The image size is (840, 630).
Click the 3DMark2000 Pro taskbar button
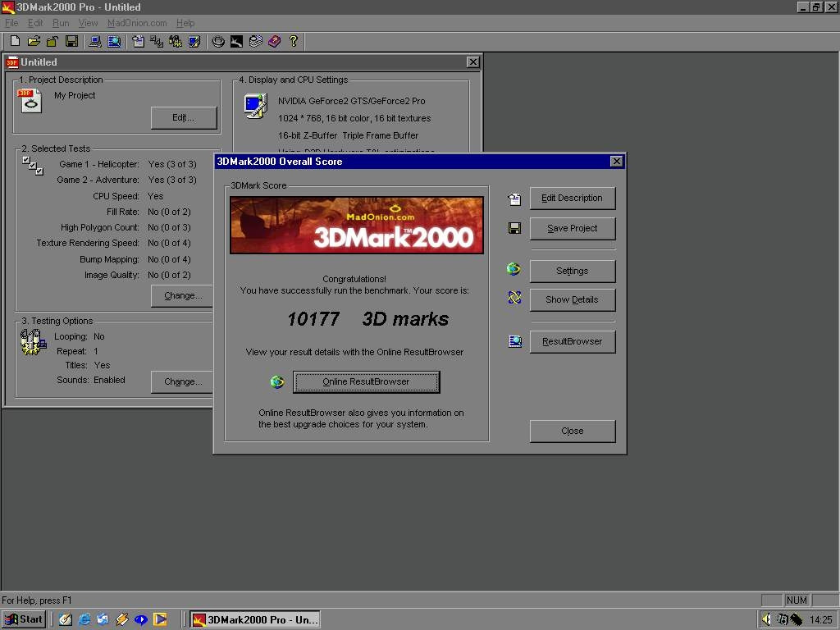click(255, 620)
